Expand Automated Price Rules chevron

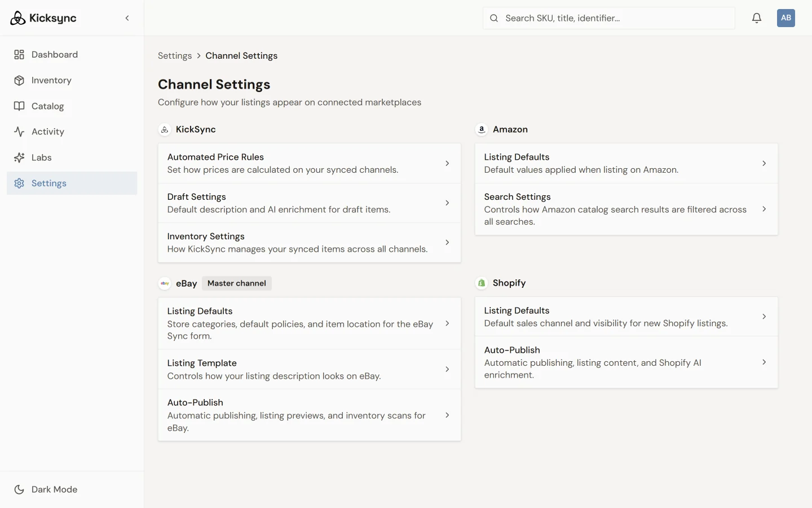(447, 163)
